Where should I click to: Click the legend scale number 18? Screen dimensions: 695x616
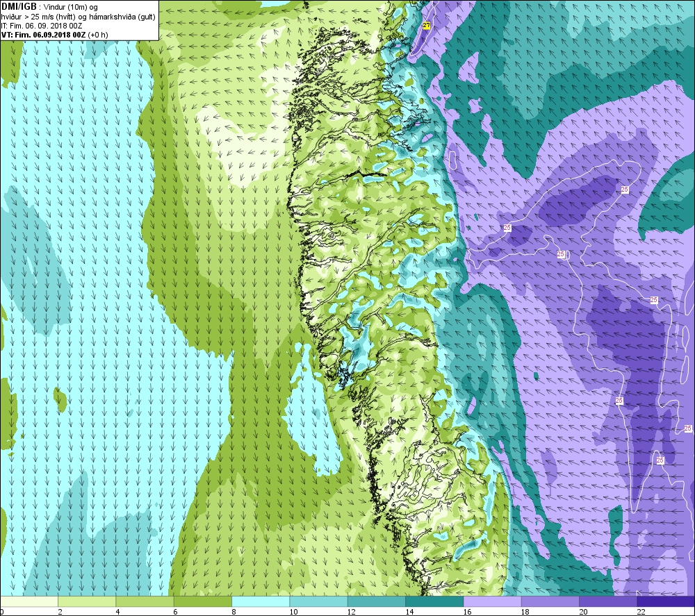click(525, 612)
